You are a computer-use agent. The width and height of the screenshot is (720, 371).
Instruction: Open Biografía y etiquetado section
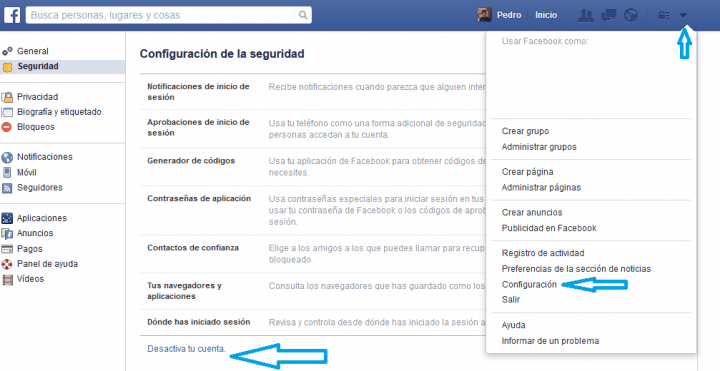(59, 112)
